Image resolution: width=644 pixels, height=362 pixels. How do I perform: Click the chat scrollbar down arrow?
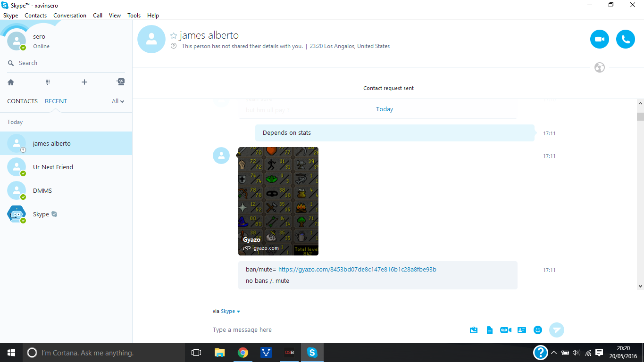click(x=640, y=286)
